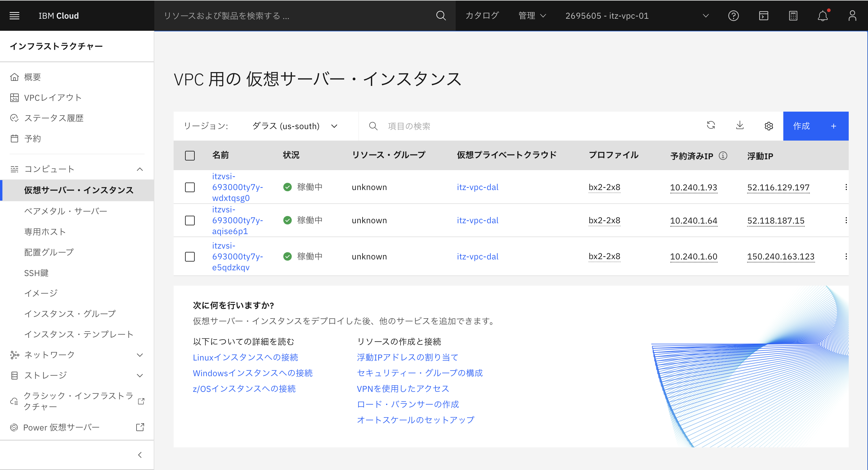Select the checkbox for itzvsi-693000ty7y-wdxtqsg0
The height and width of the screenshot is (470, 868).
tap(190, 187)
